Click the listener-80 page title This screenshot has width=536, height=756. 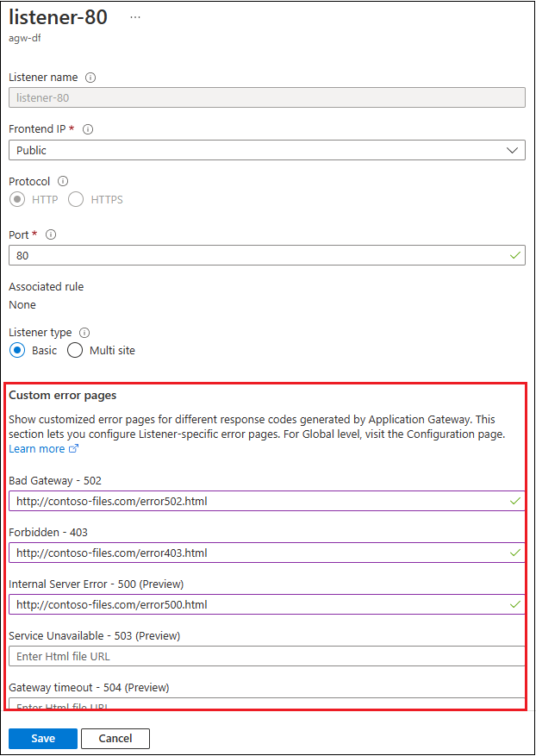pyautogui.click(x=58, y=17)
